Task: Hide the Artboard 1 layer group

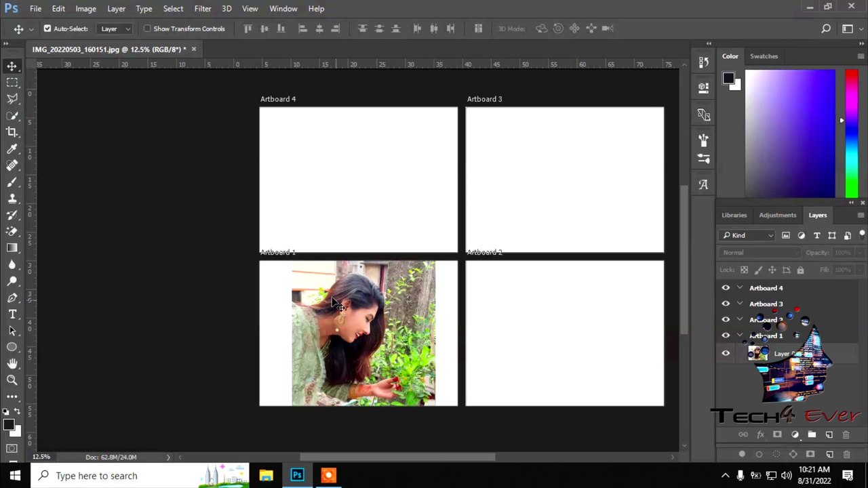Action: coord(726,335)
